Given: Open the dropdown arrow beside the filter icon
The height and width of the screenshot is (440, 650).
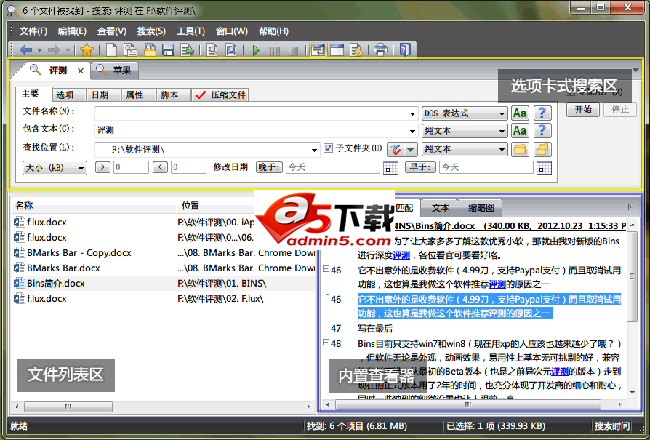Looking at the screenshot, I should (410, 149).
